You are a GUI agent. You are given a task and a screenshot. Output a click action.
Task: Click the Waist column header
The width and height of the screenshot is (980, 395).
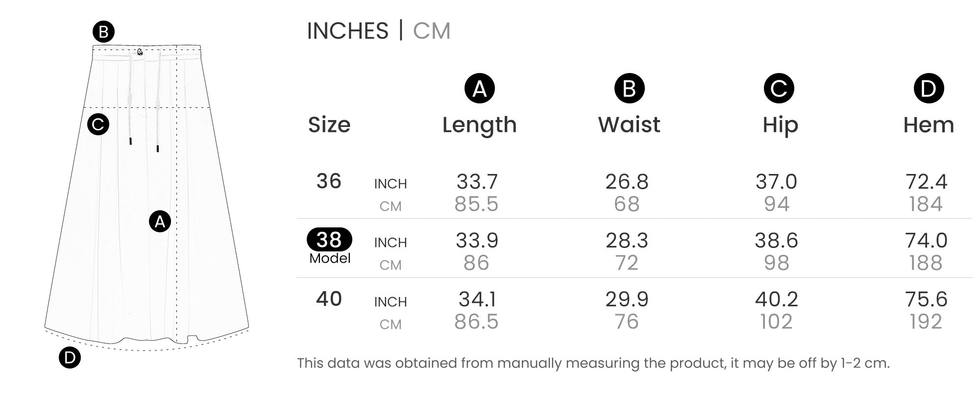pyautogui.click(x=629, y=125)
